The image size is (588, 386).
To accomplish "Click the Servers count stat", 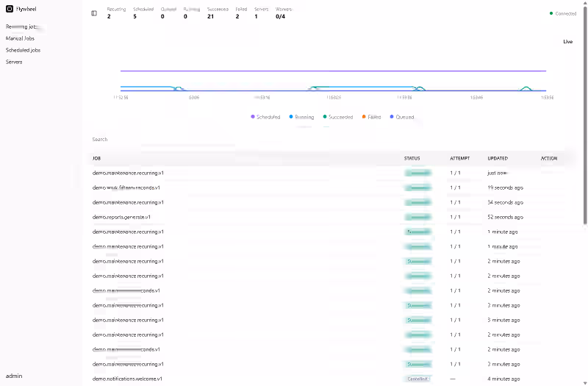I will (262, 12).
